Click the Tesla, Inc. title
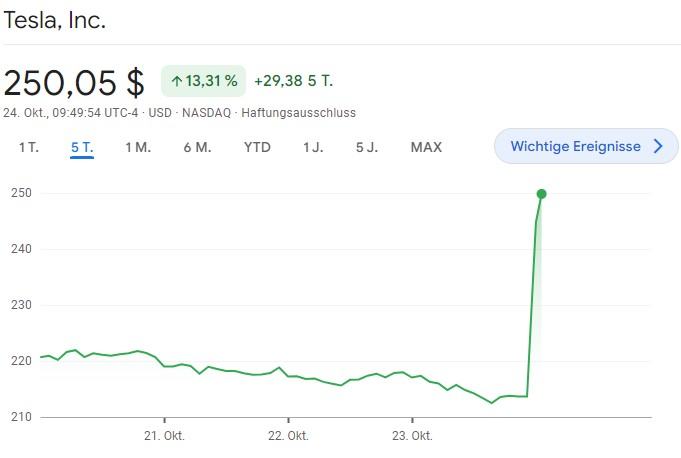The height and width of the screenshot is (458, 681). (55, 20)
